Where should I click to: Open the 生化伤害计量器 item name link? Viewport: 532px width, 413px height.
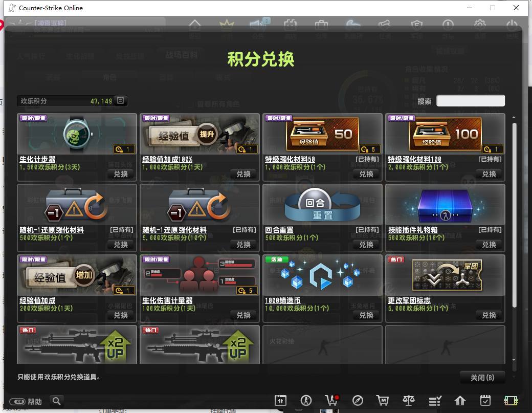point(167,300)
